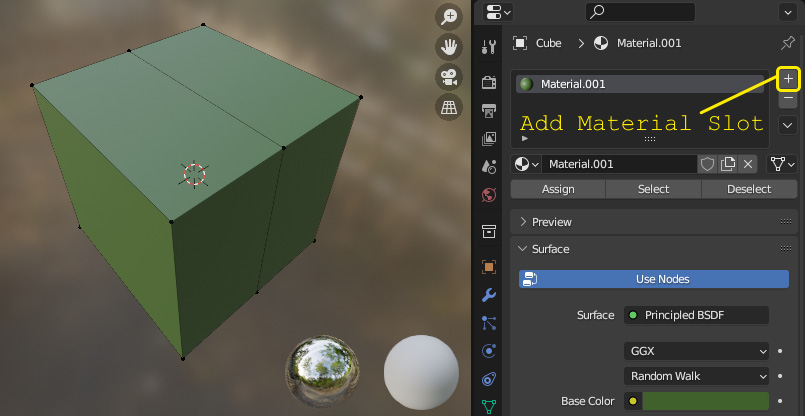Click the HDRI reflective preview sphere
The width and height of the screenshot is (805, 416).
pos(322,372)
